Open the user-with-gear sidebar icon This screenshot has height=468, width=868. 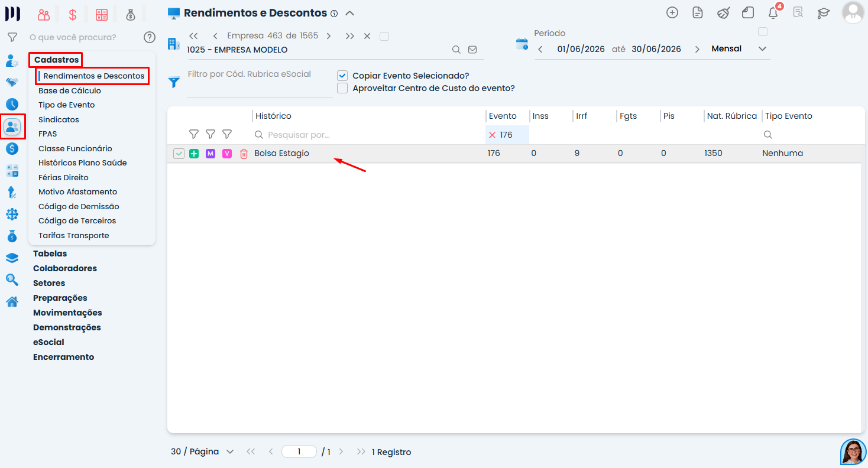(12, 60)
